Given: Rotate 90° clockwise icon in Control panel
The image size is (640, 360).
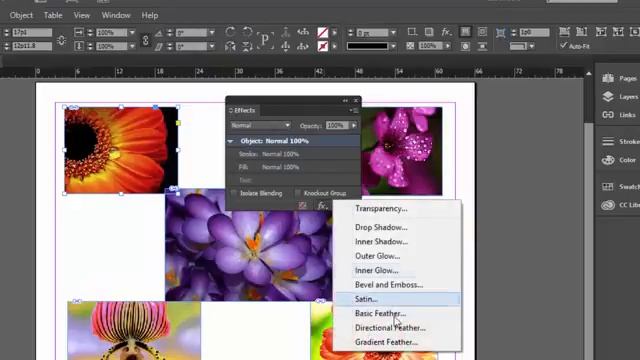Looking at the screenshot, I should pos(230,32).
